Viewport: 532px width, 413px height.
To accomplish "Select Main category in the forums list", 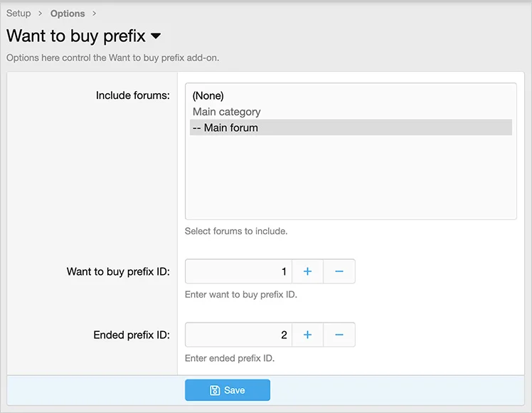I will coord(226,112).
